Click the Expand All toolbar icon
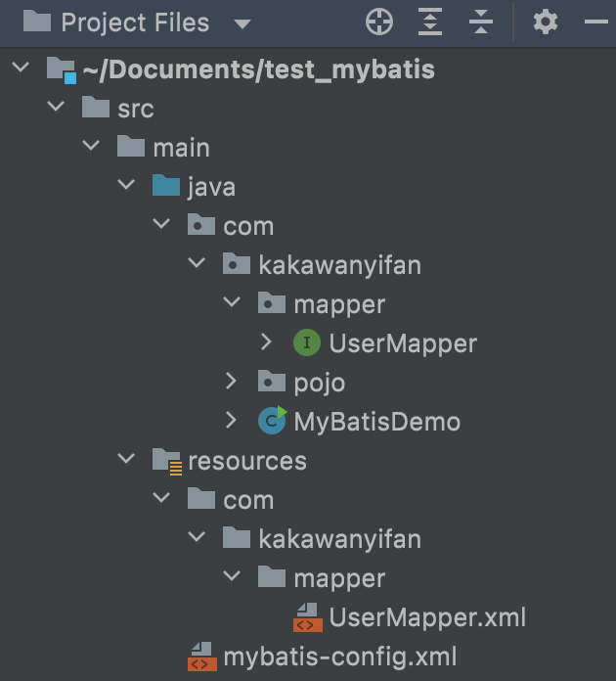Screen dimensions: 616x681 click(x=430, y=23)
